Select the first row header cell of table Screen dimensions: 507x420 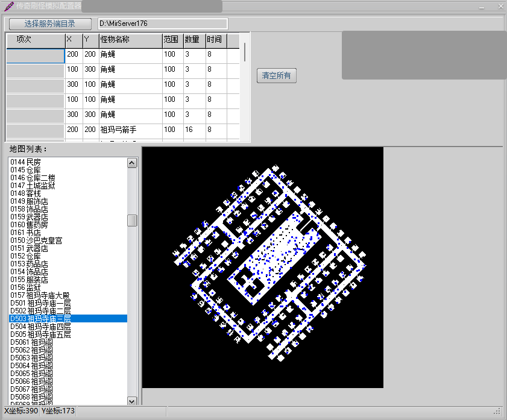pos(36,56)
